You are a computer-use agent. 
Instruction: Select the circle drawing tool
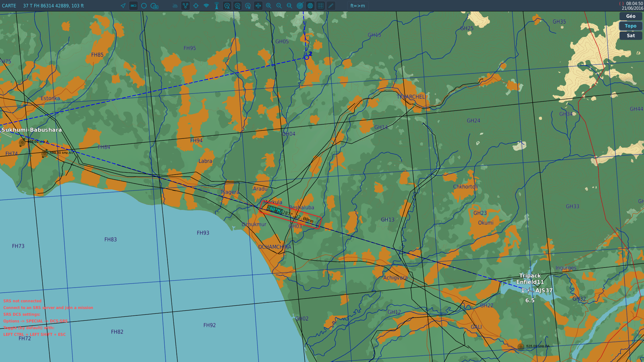coord(144,6)
